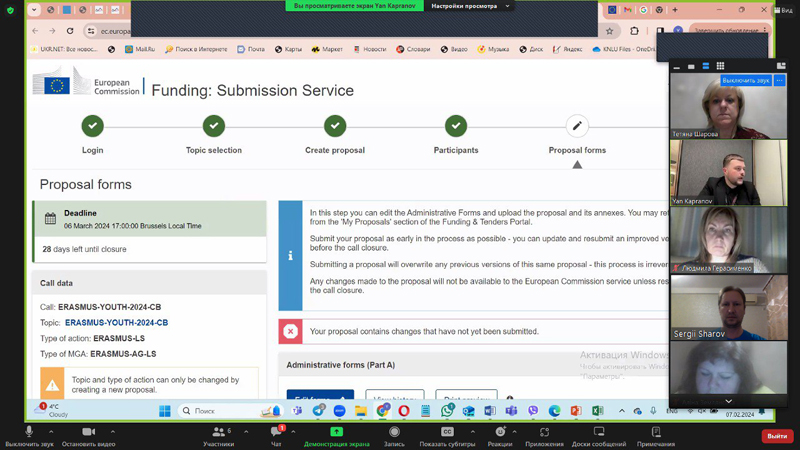The height and width of the screenshot is (450, 800).
Task: Click the Topic selection step checkmark
Action: 214,126
